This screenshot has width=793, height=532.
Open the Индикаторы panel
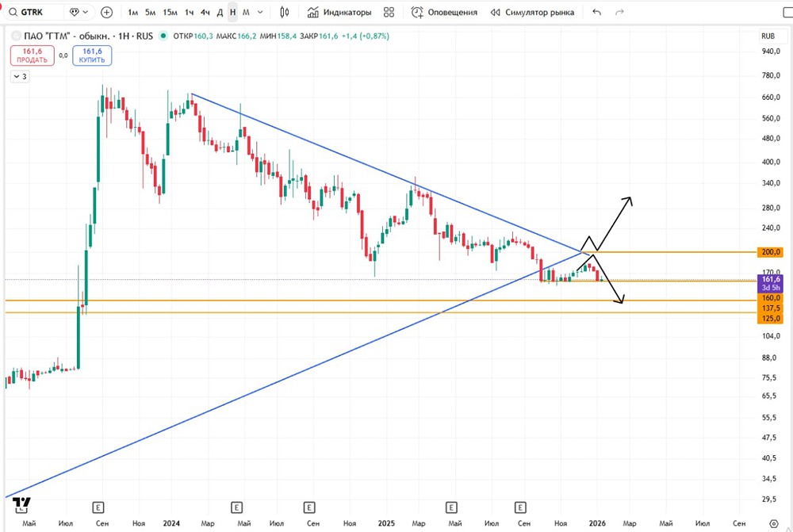339,12
